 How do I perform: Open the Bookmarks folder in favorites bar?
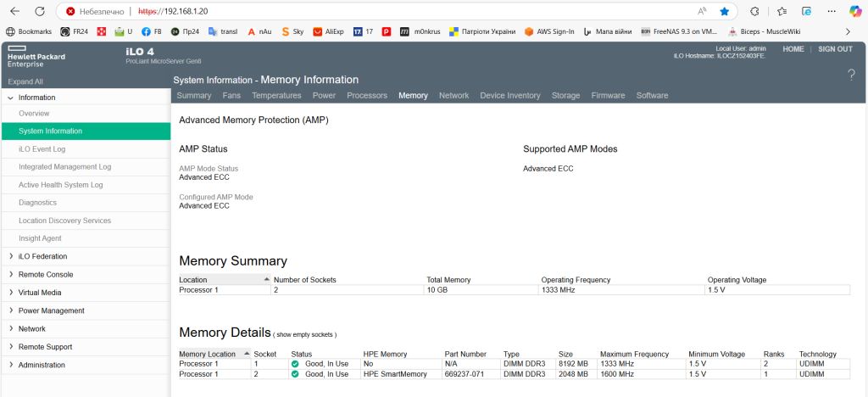click(28, 31)
